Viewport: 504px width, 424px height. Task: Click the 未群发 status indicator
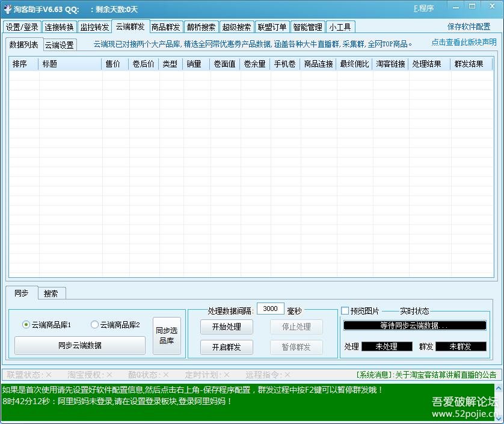[x=461, y=346]
